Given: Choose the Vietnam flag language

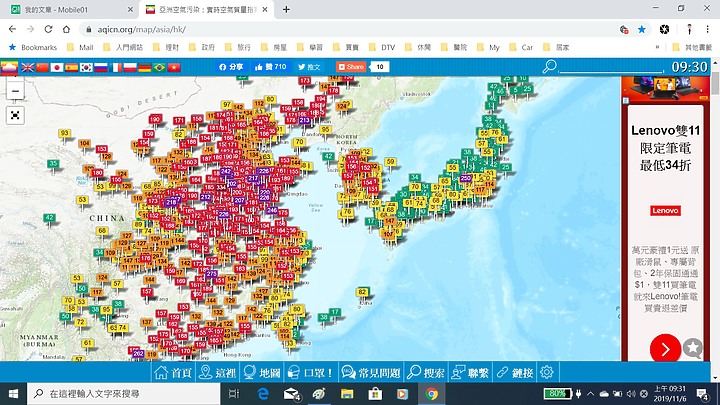Looking at the screenshot, I should pyautogui.click(x=174, y=68).
